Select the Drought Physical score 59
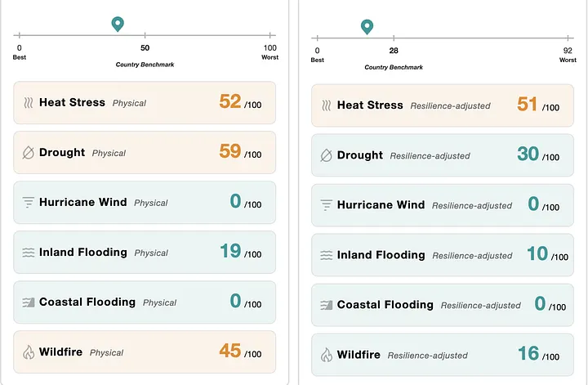 coord(229,151)
